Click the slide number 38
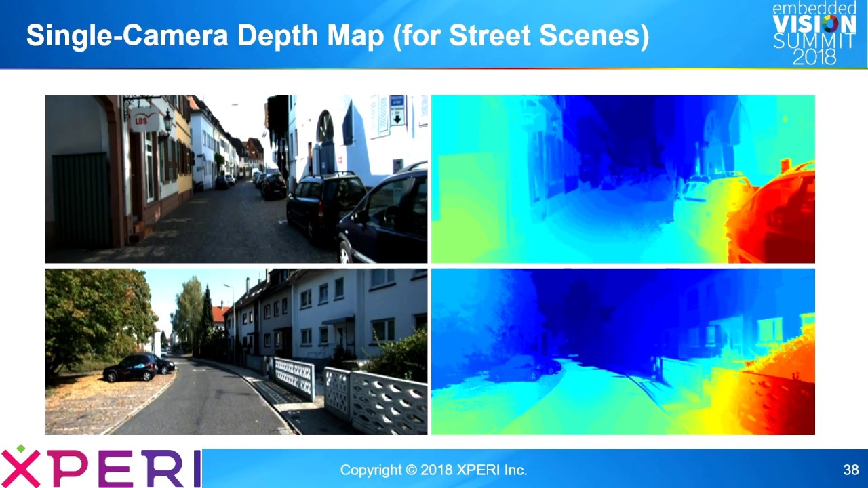This screenshot has width=868, height=488. (x=850, y=470)
